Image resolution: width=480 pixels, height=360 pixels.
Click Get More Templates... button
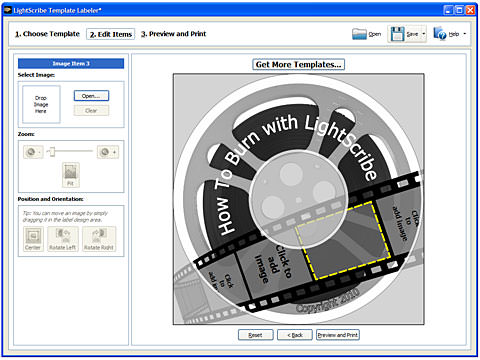tap(298, 64)
